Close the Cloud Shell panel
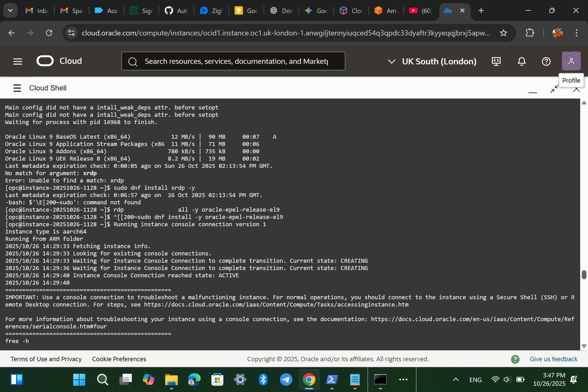The image size is (588, 392). click(576, 89)
